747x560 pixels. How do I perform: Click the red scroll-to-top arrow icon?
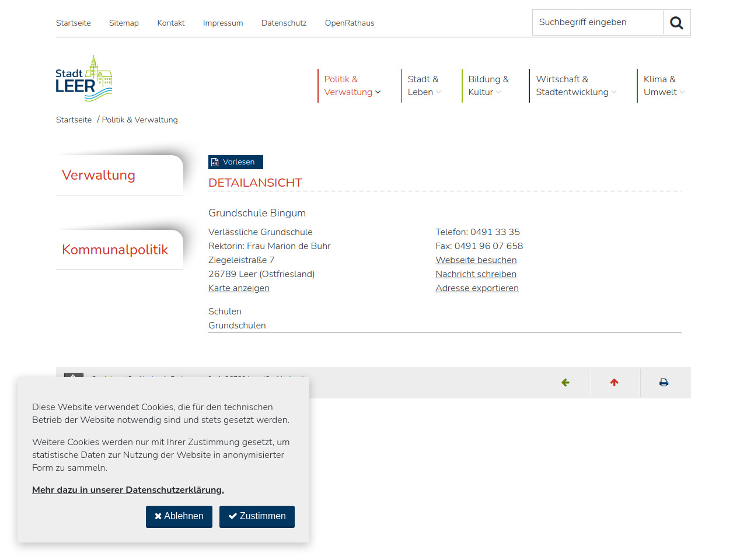tap(614, 383)
